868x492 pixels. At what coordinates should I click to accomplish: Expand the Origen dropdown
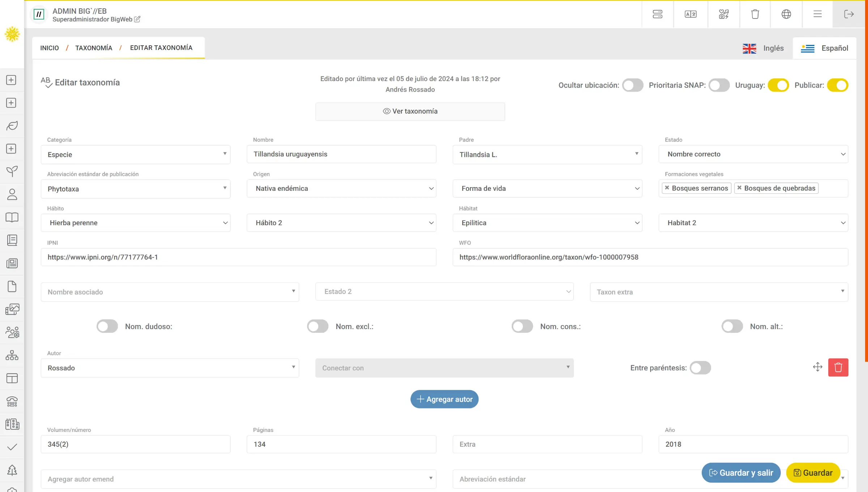pyautogui.click(x=341, y=188)
